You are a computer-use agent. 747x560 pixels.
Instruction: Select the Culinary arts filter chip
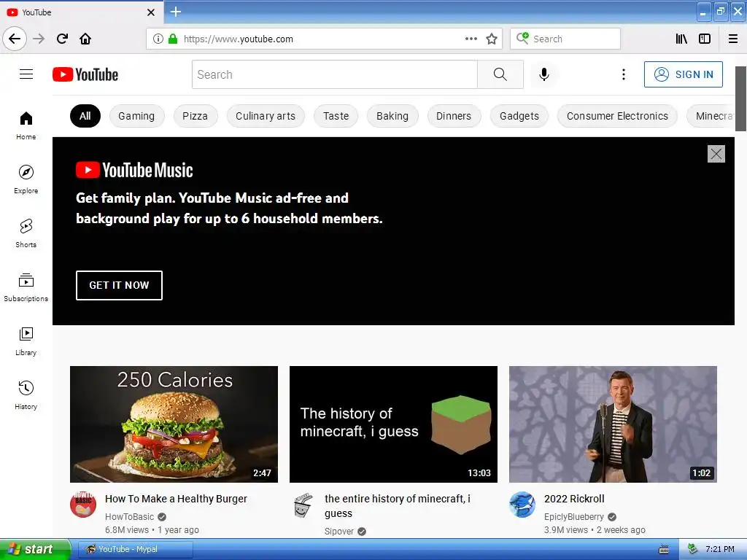266,116
